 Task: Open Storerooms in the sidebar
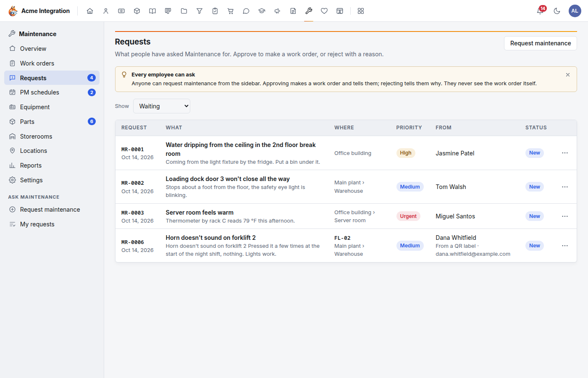pyautogui.click(x=52, y=136)
